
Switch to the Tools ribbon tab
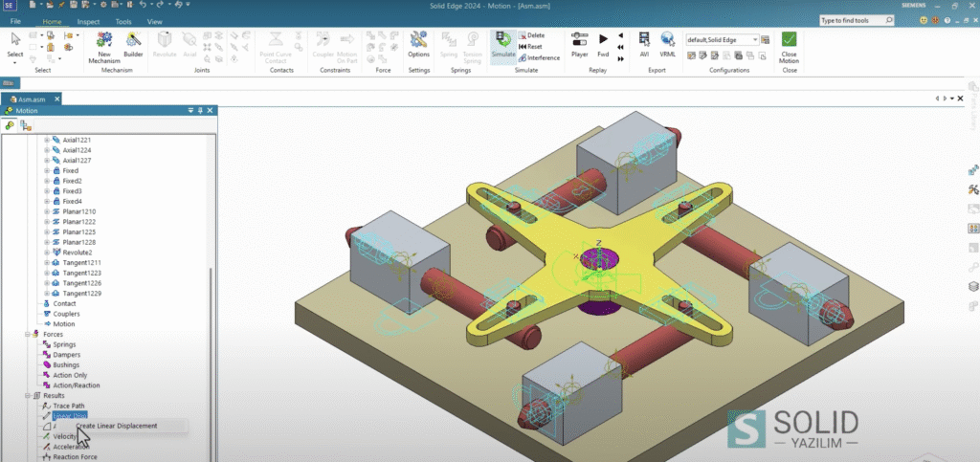(x=123, y=22)
